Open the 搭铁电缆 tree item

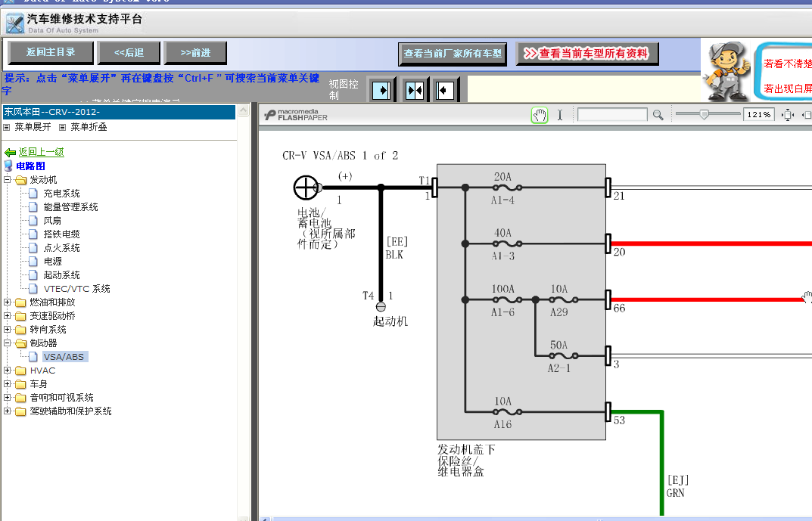(x=61, y=234)
